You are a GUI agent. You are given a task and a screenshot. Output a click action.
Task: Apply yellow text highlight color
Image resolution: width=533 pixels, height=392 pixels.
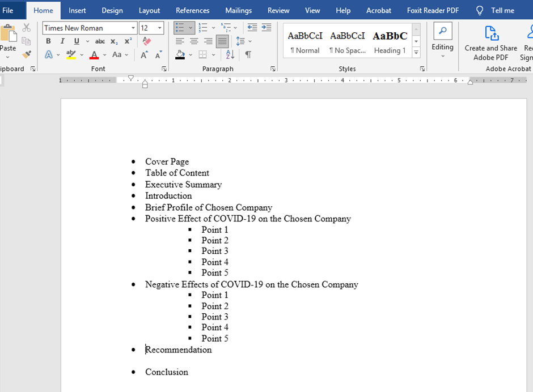point(71,54)
